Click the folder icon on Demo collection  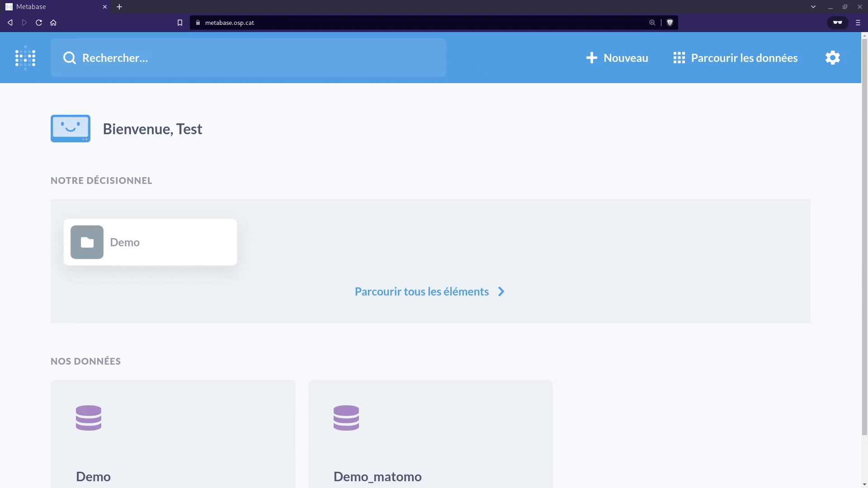(x=87, y=242)
